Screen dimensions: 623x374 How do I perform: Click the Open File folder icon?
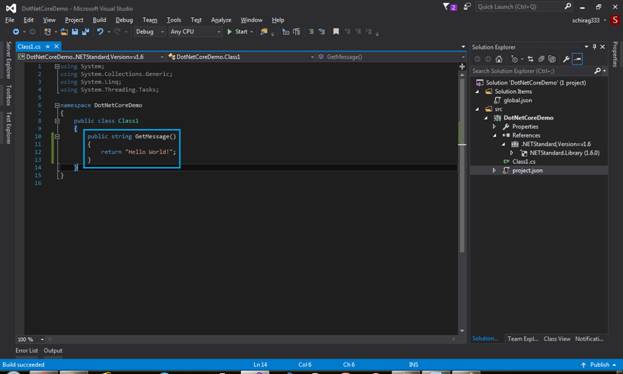pos(64,32)
